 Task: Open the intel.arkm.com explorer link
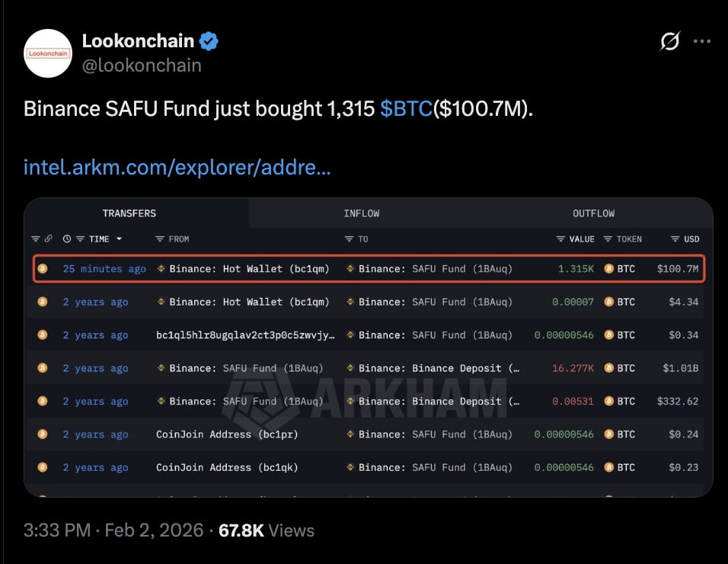point(177,167)
